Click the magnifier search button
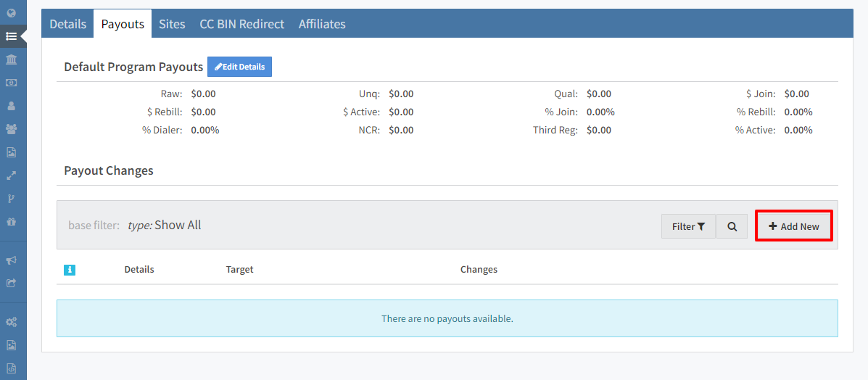The height and width of the screenshot is (380, 868). (x=732, y=226)
